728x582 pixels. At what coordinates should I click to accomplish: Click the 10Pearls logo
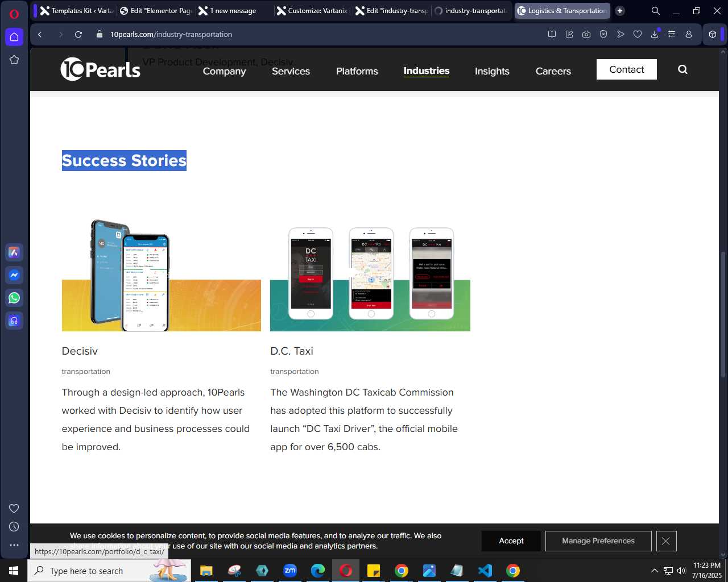click(101, 69)
